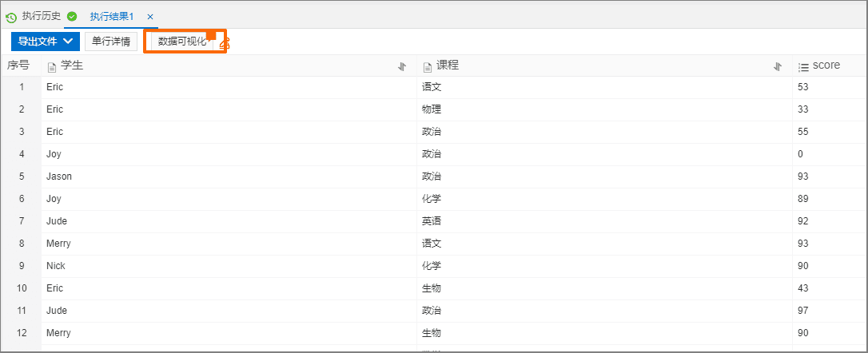The width and height of the screenshot is (868, 353).
Task: Click the 单行详情 button
Action: click(111, 41)
